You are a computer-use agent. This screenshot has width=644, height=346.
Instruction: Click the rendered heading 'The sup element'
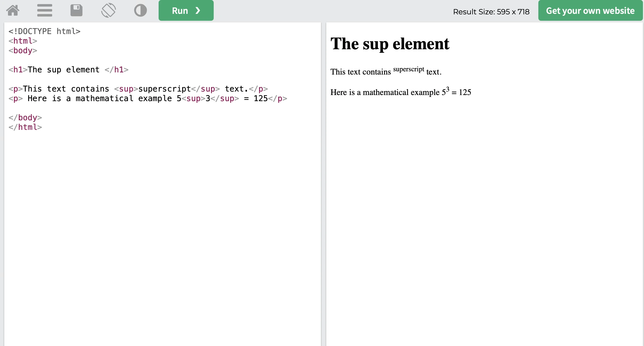coord(390,44)
